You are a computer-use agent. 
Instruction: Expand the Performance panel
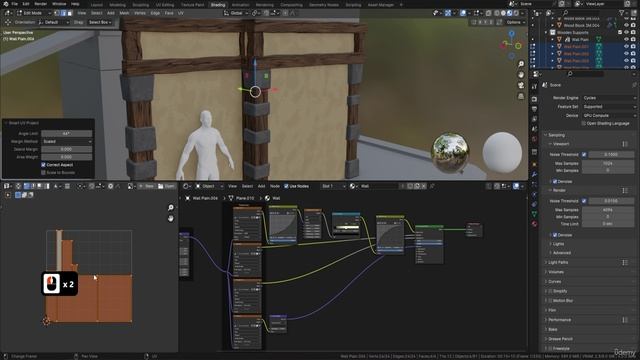point(559,320)
